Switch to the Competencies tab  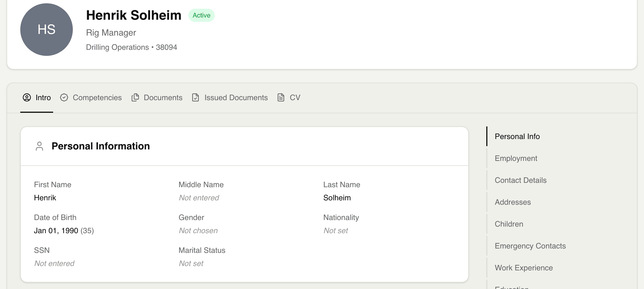pos(91,98)
